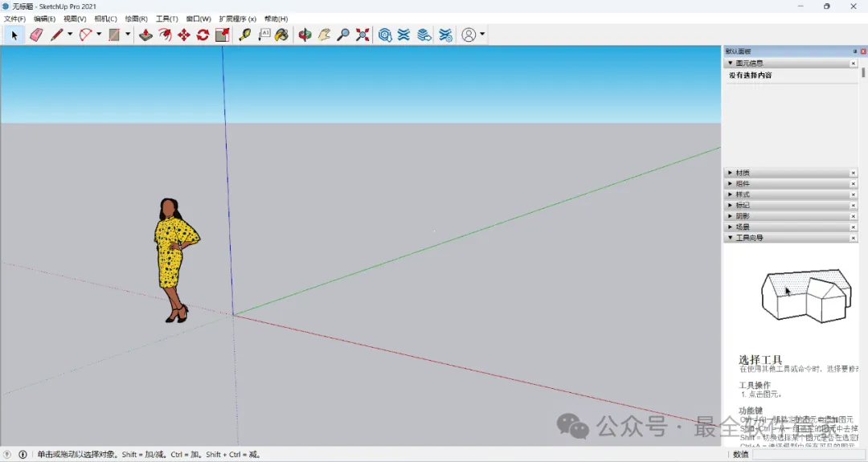Open the 相机(C) menu
Screen dimensions: 868x462
coord(106,18)
